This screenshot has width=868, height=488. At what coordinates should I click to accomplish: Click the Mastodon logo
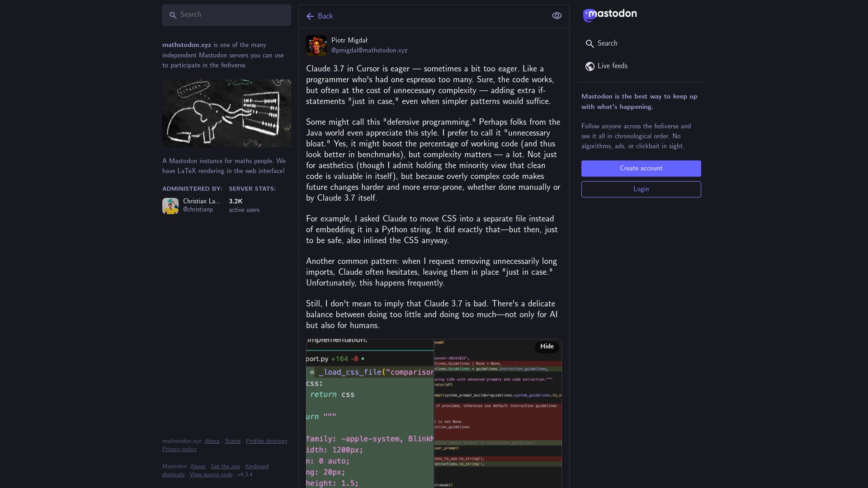click(x=609, y=15)
